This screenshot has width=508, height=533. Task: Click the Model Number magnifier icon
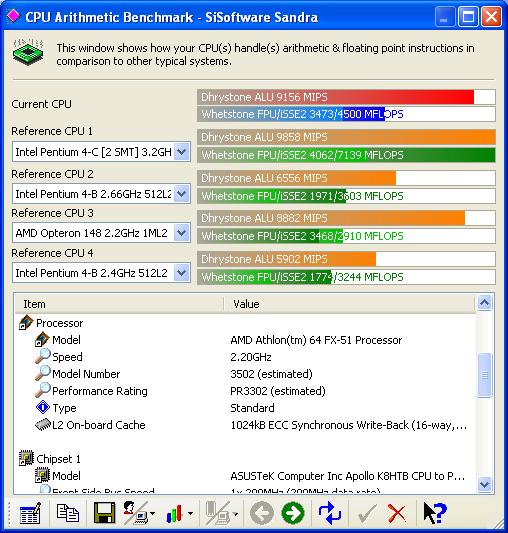click(x=43, y=373)
